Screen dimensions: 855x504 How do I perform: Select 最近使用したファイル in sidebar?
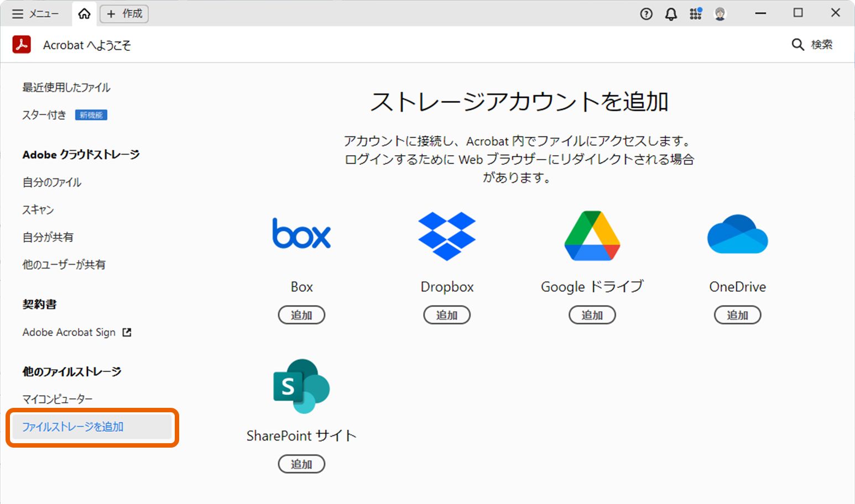66,87
